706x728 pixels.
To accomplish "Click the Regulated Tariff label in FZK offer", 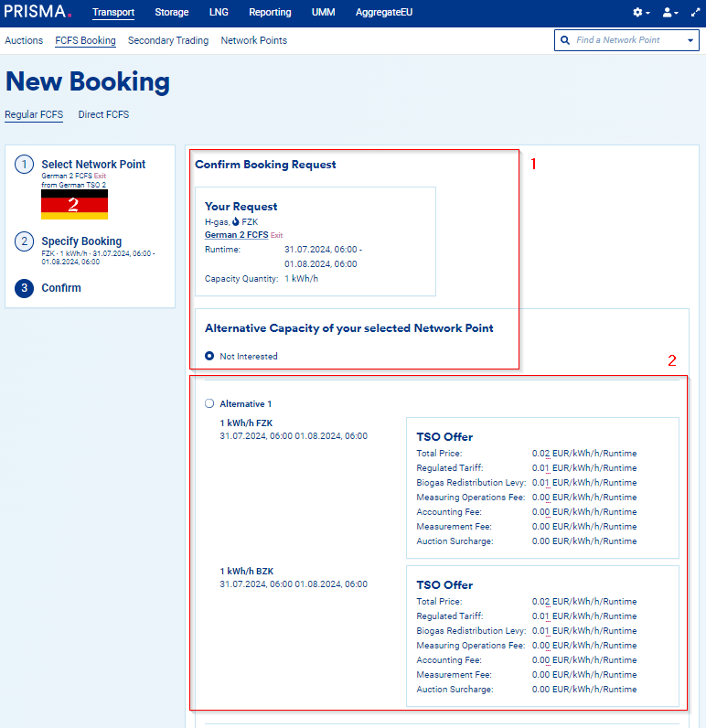I will pyautogui.click(x=450, y=467).
